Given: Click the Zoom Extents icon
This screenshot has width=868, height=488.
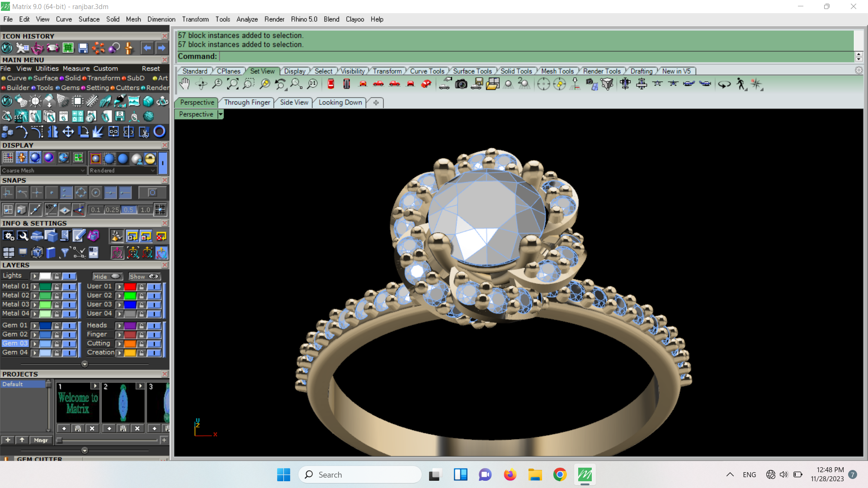Looking at the screenshot, I should 233,84.
